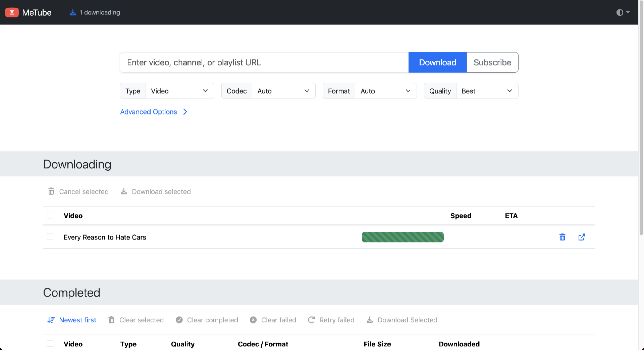
Task: Open the Codec dropdown showing Auto
Action: 283,91
